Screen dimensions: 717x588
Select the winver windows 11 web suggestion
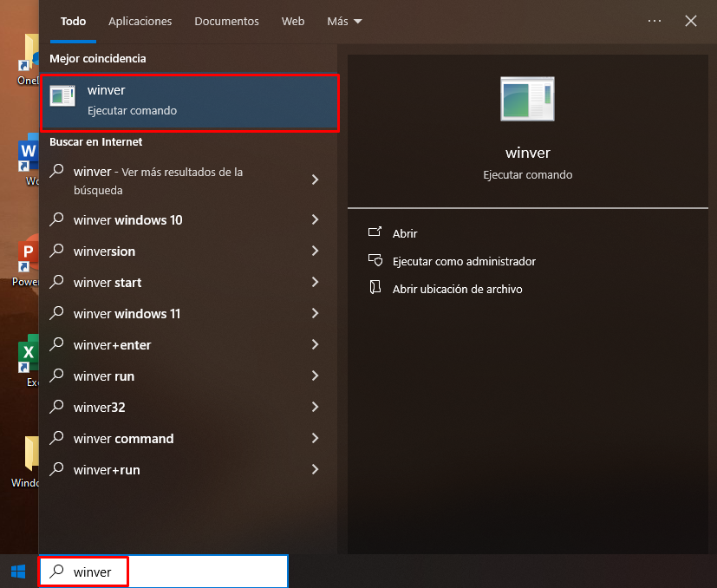pos(127,314)
